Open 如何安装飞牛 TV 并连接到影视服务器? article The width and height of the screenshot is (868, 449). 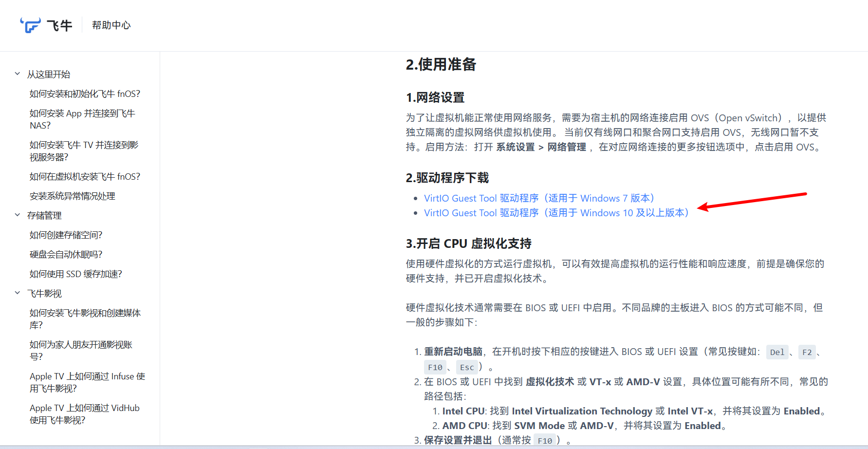84,151
